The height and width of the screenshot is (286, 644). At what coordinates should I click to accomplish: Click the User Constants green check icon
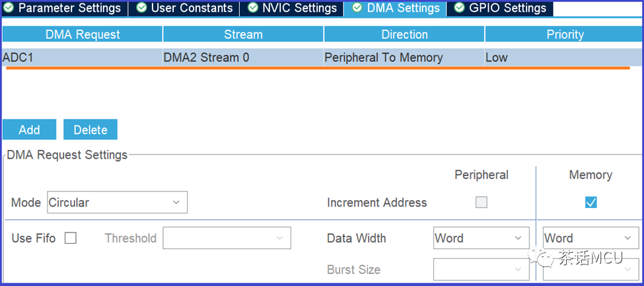click(x=141, y=8)
